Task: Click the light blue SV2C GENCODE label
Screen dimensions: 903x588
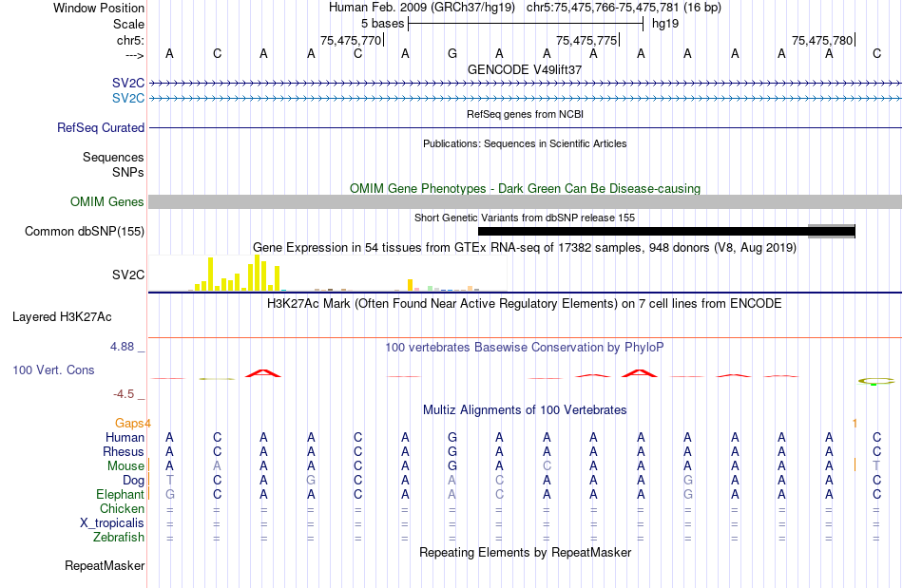Action: click(x=128, y=98)
